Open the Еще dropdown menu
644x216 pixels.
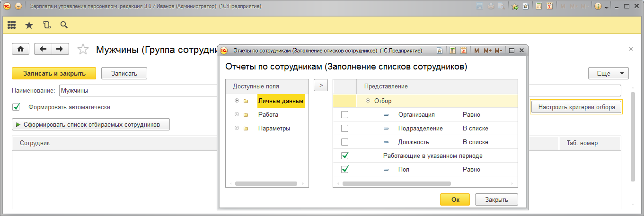[x=608, y=73]
